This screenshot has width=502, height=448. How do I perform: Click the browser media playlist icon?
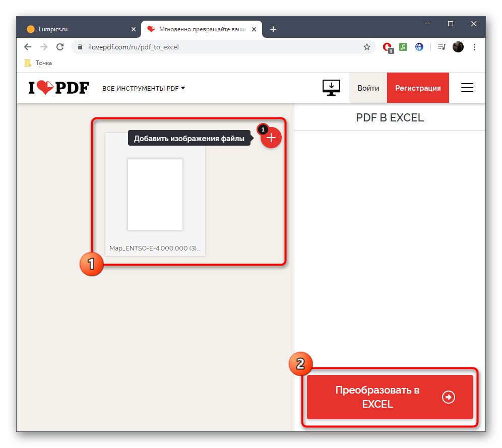point(441,47)
